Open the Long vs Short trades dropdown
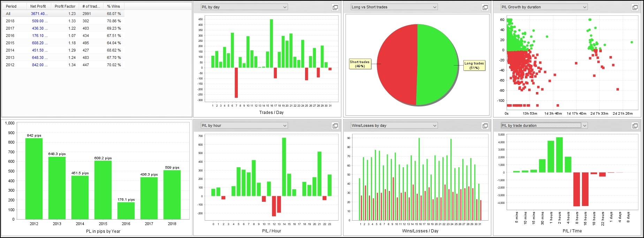Screen dimensions: 644x238 point(435,7)
